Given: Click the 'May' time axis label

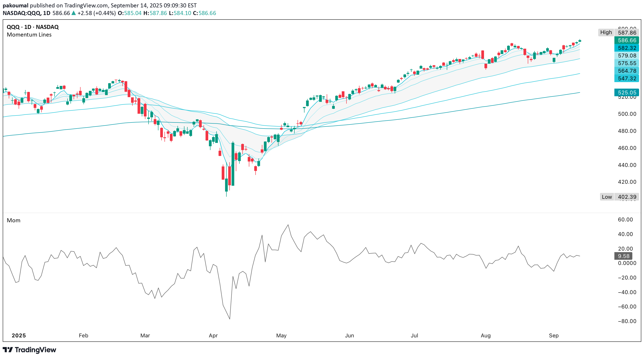Looking at the screenshot, I should coord(281,336).
